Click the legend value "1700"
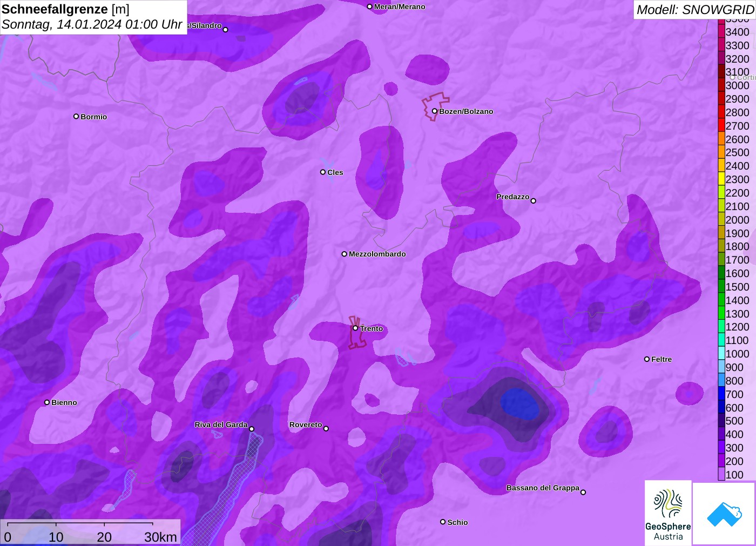756x546 pixels. pyautogui.click(x=738, y=260)
